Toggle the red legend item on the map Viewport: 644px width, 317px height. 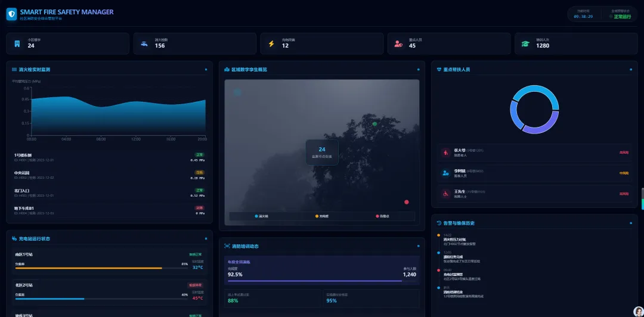coord(382,216)
